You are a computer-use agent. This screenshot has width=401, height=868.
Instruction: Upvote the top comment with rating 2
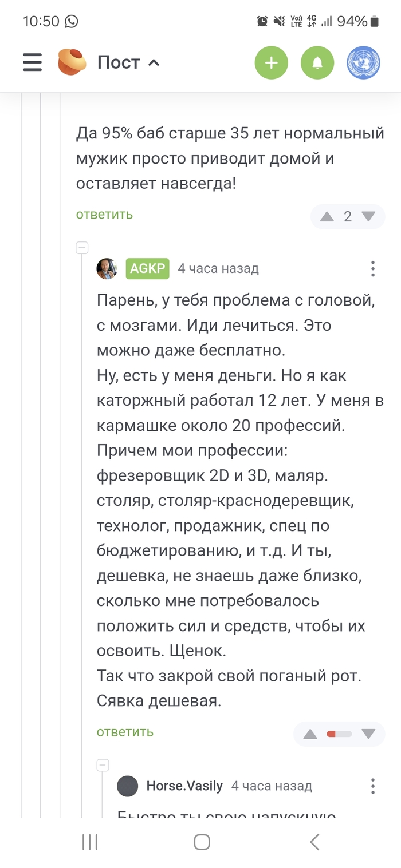pos(327,216)
